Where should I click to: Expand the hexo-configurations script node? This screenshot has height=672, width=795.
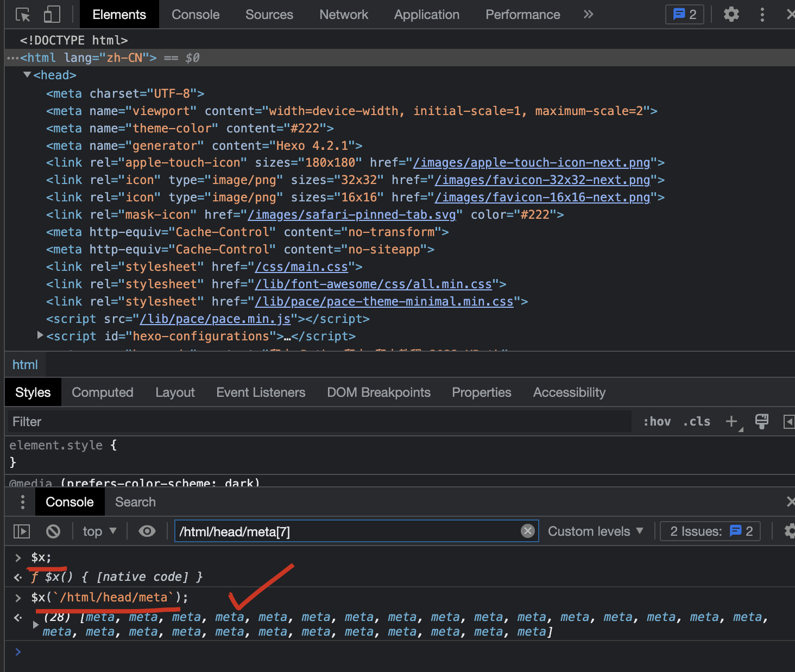[40, 335]
